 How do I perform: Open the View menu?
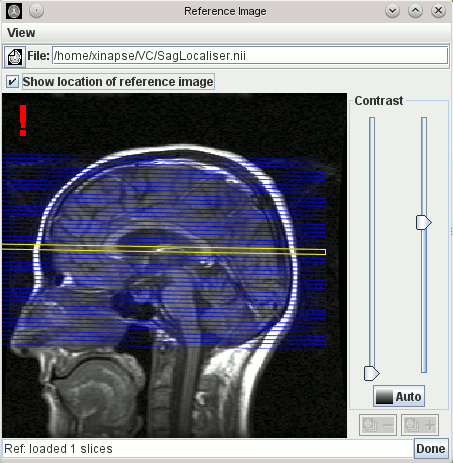coord(21,33)
